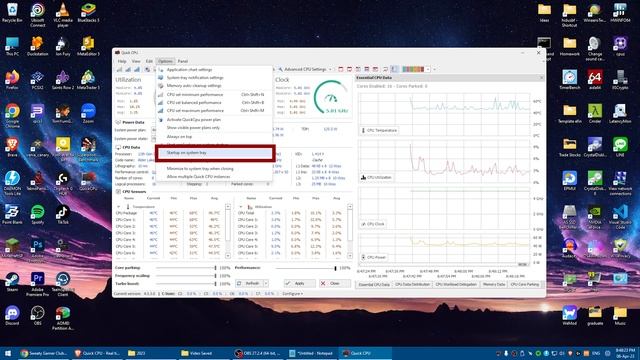640x360 pixels.
Task: Open the Spotify desktop icon
Action: click(x=38, y=215)
